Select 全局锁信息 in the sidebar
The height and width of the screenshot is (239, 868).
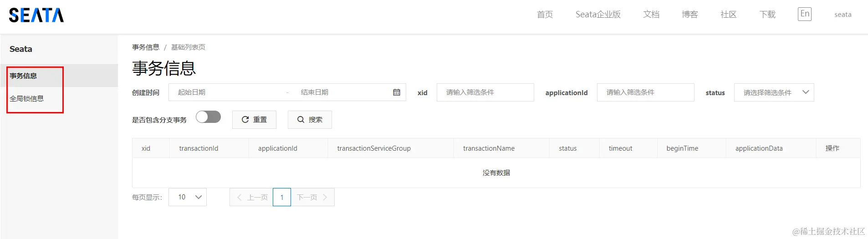coord(59,98)
